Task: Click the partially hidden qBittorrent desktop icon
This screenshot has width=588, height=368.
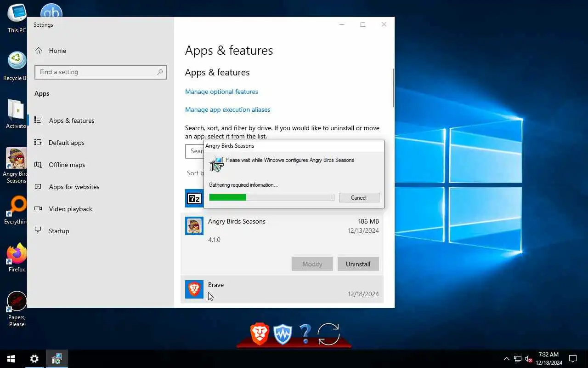Action: (x=51, y=10)
